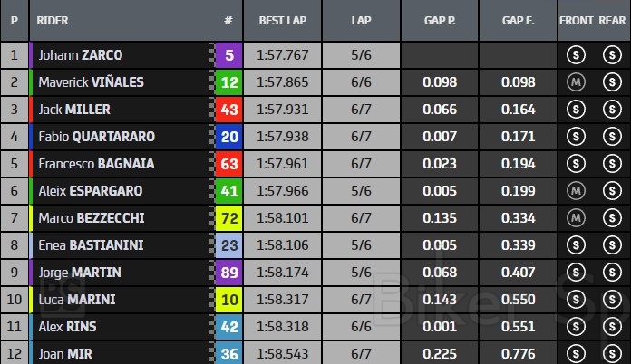631x364 pixels.
Task: Click Zarco's purple number 5 badge
Action: [x=229, y=55]
